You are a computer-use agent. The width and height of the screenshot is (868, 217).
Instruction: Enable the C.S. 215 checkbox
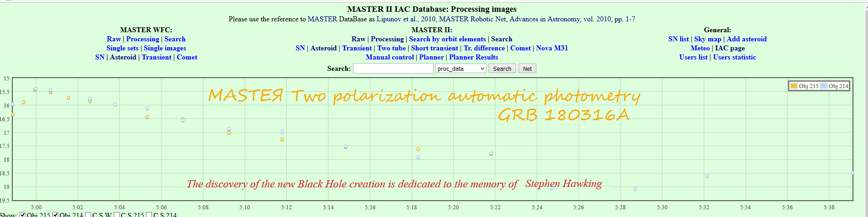click(x=117, y=215)
